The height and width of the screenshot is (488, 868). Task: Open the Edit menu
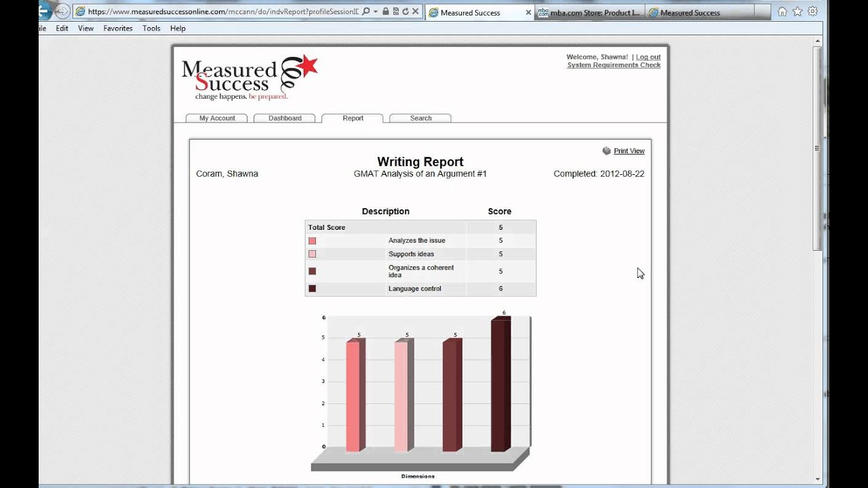pyautogui.click(x=62, y=28)
